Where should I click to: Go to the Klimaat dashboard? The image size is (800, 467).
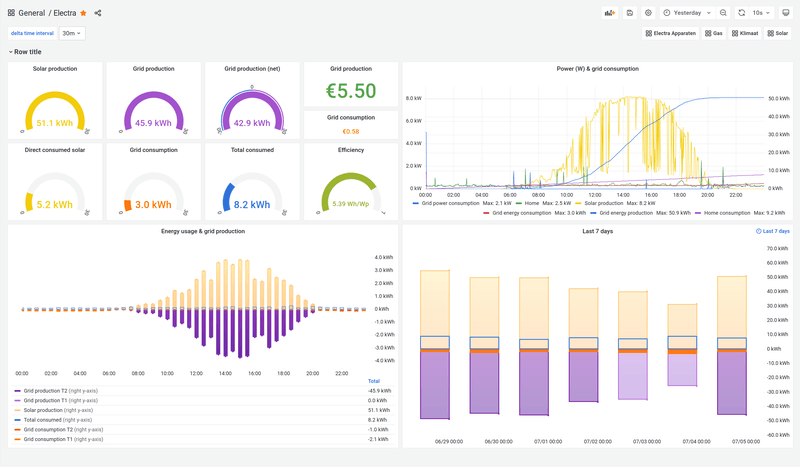pos(745,33)
